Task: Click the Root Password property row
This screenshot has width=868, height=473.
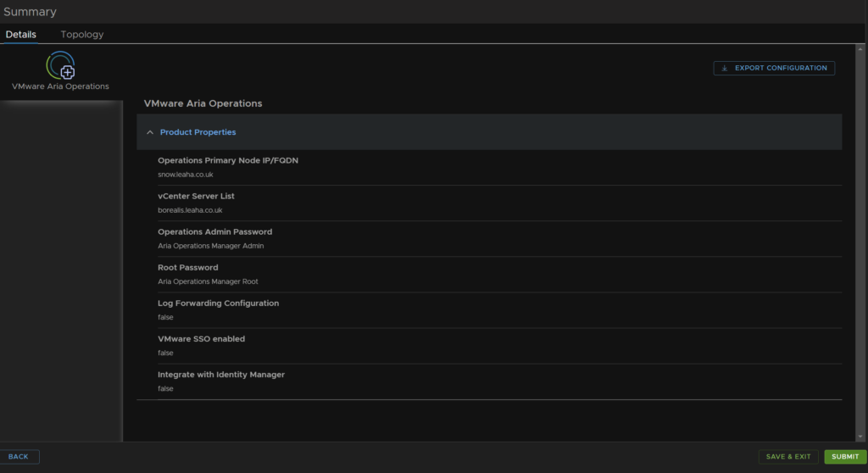Action: (499, 274)
